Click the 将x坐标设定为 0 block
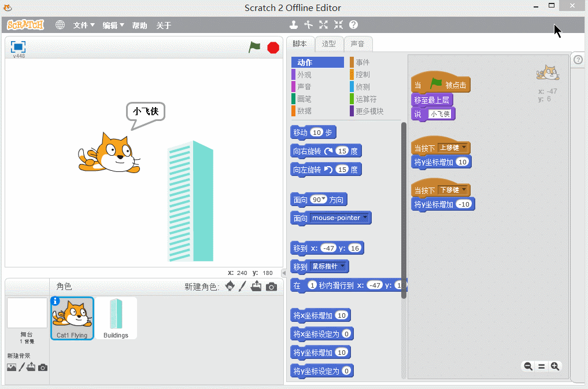The width and height of the screenshot is (588, 389). (321, 334)
